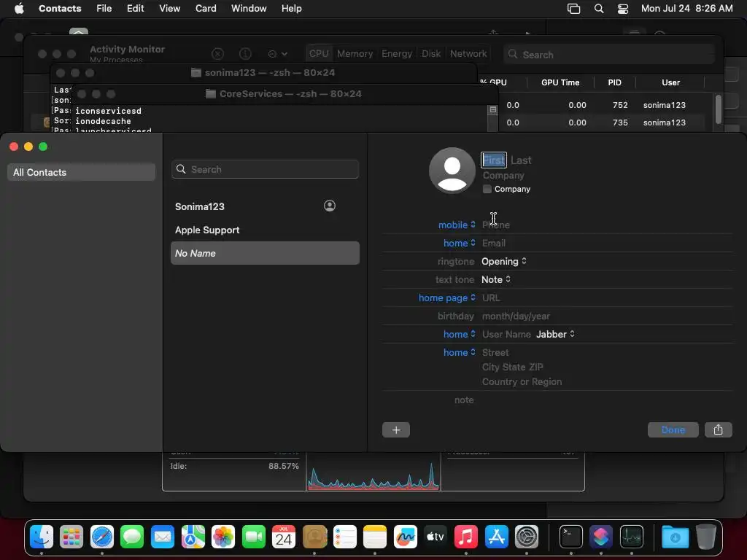This screenshot has width=747, height=560.
Task: Open Notes app in dock
Action: coord(375,537)
